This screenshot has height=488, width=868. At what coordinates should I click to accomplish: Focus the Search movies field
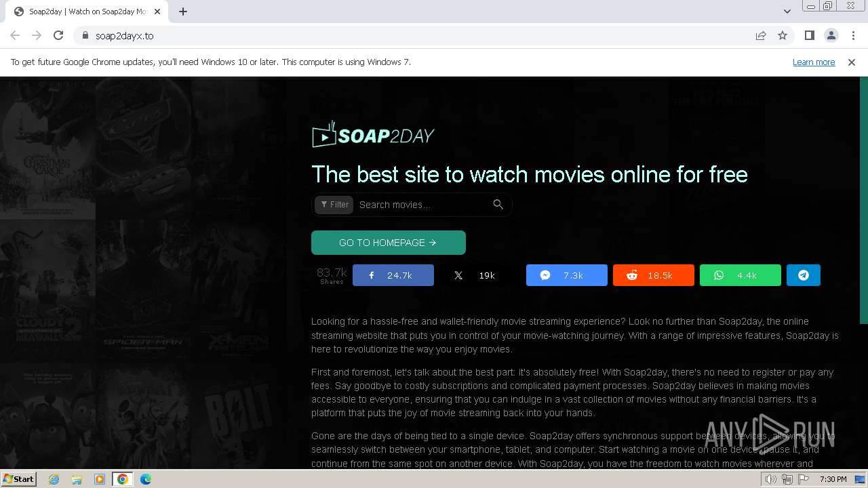pyautogui.click(x=422, y=205)
